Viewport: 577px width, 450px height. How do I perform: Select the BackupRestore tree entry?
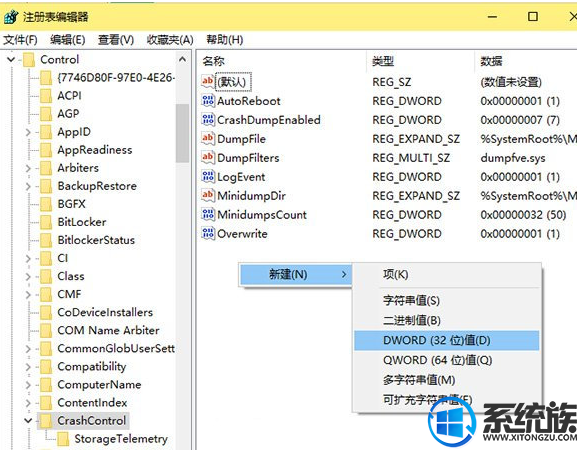tap(97, 186)
